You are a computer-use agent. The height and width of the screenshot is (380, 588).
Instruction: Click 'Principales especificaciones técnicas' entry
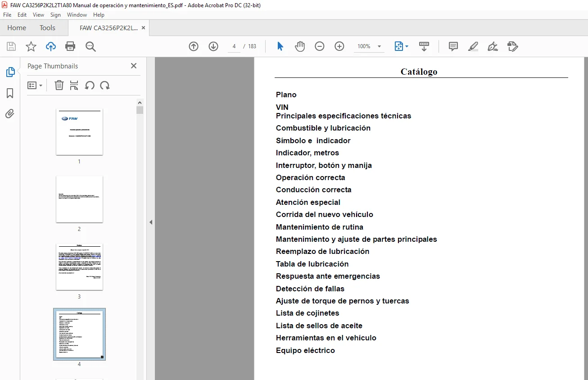(344, 116)
